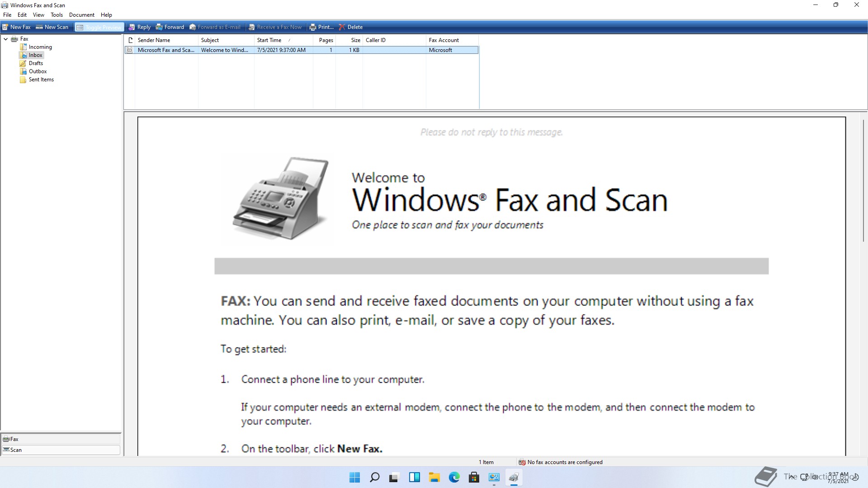Select the Fax root tree item
This screenshot has width=868, height=488.
point(24,39)
